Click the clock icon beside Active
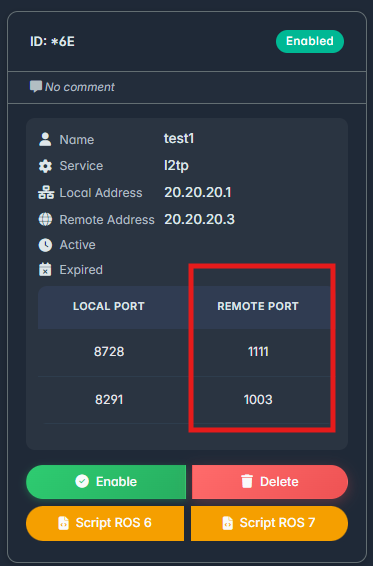 pos(45,245)
